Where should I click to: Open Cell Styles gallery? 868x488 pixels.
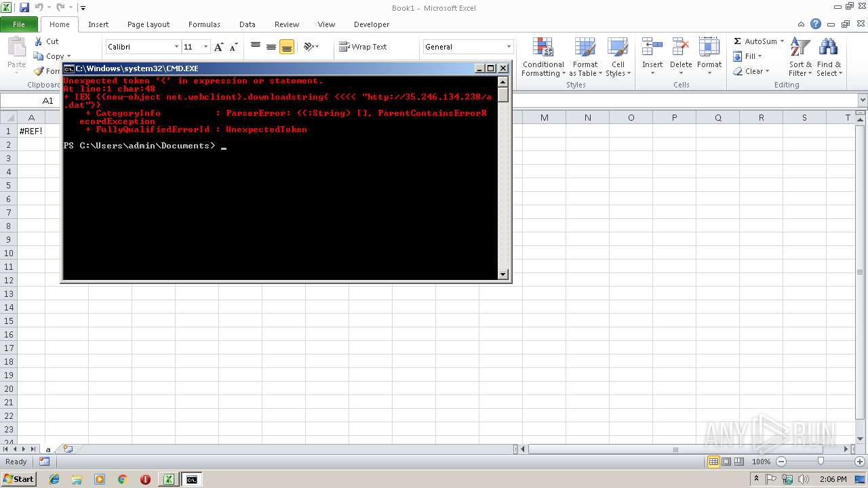(x=618, y=58)
